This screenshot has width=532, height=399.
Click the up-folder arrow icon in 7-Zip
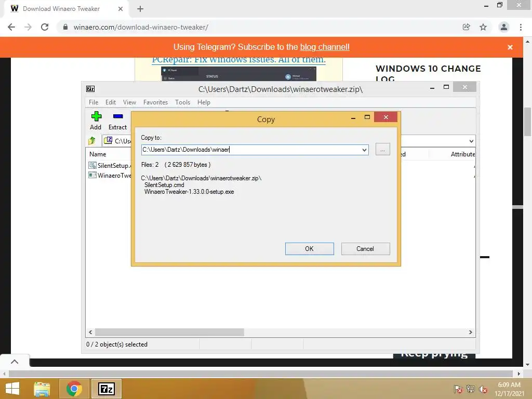92,140
